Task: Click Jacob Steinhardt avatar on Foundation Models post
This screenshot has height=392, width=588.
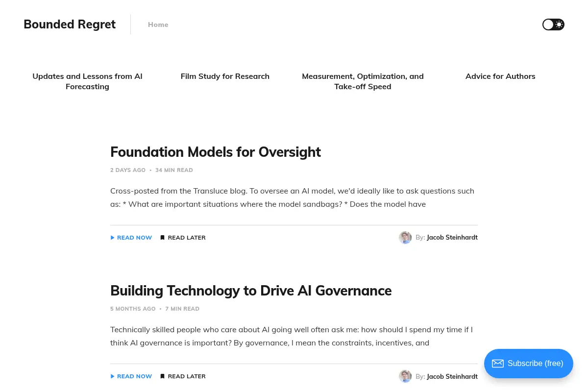Action: (405, 238)
